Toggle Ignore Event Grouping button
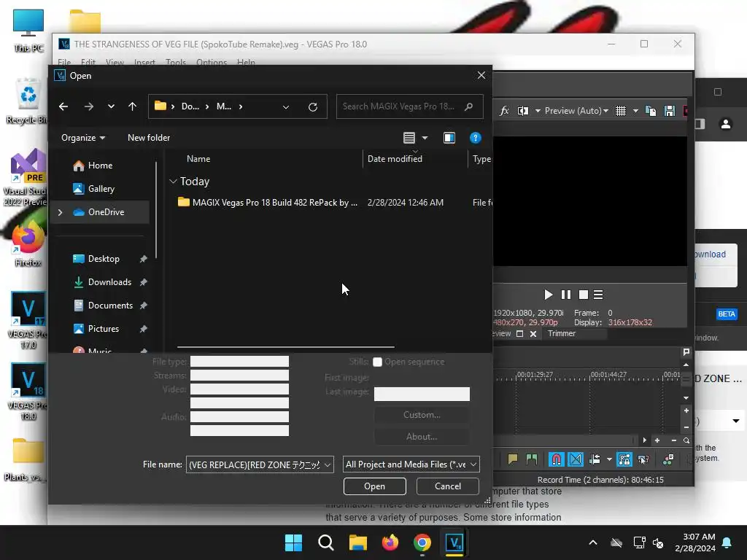This screenshot has width=747, height=560. click(x=643, y=459)
